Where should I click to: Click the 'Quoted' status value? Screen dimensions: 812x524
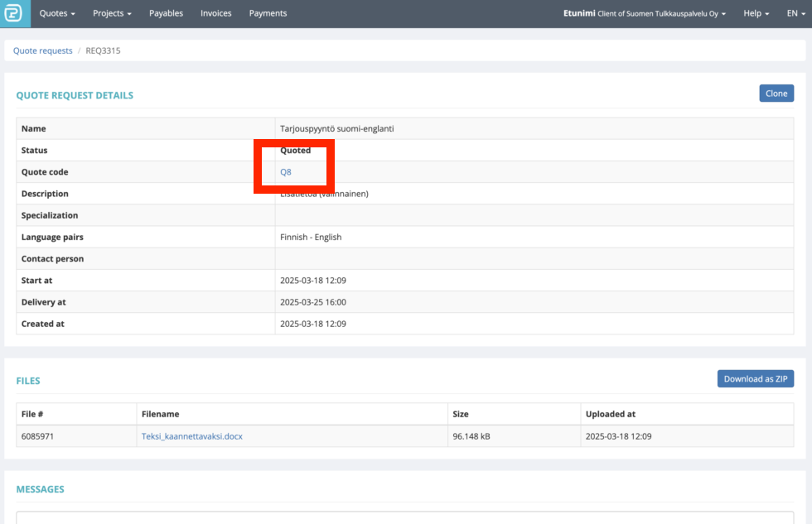point(295,150)
